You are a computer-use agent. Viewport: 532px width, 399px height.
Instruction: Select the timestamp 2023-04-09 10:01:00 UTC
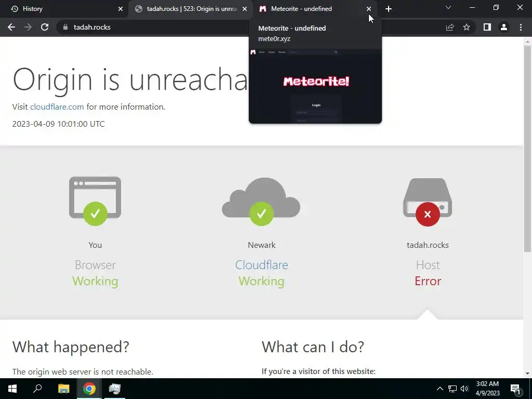coord(58,124)
